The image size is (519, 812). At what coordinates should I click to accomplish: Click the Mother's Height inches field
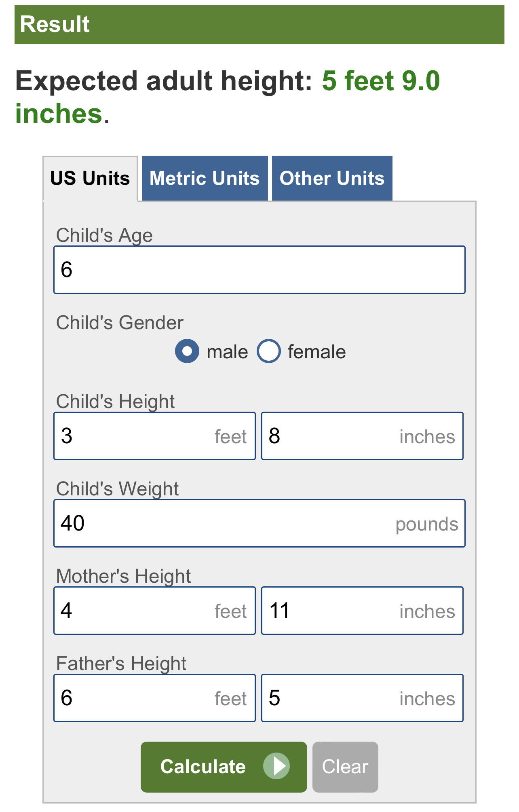(362, 611)
